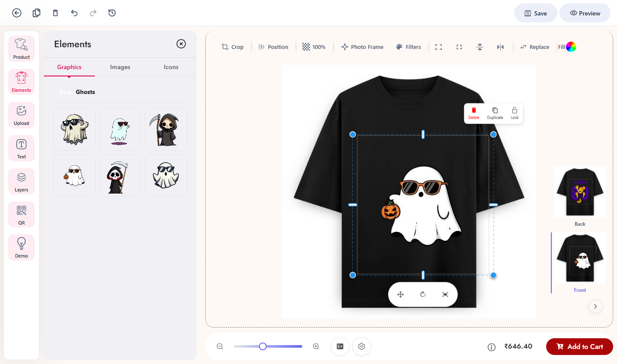Open the Demo lightbulb panel

21,247
